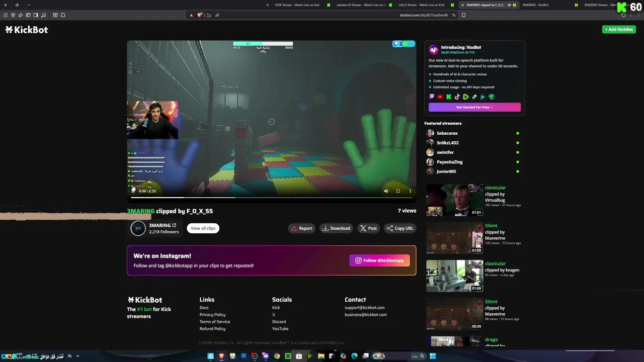Open the Discord socials link
This screenshot has width=644, height=362.
click(x=279, y=322)
